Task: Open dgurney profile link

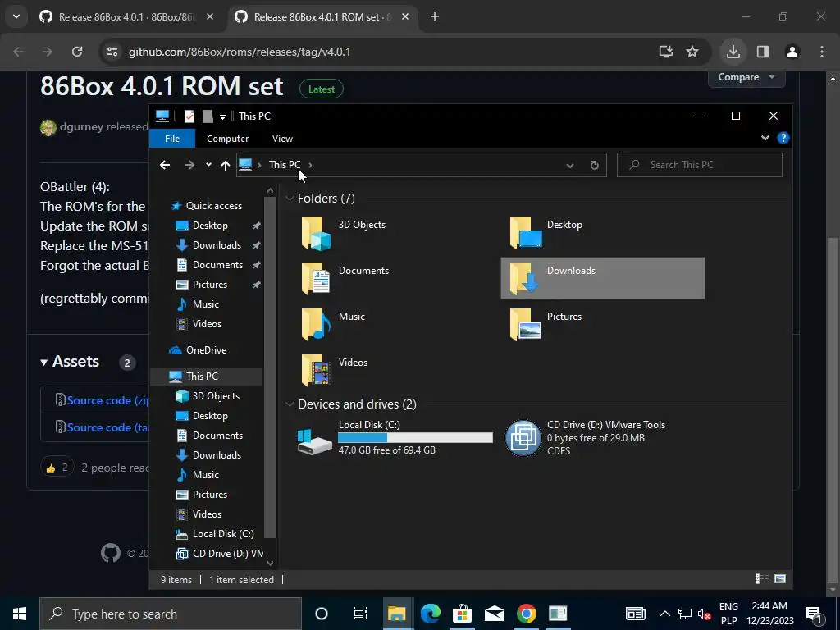Action: 81,127
